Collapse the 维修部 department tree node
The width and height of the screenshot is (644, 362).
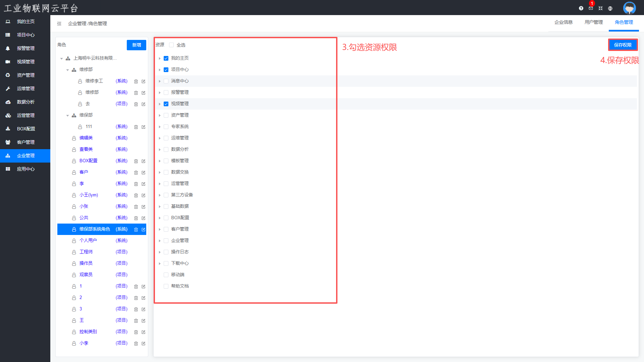[x=67, y=70]
